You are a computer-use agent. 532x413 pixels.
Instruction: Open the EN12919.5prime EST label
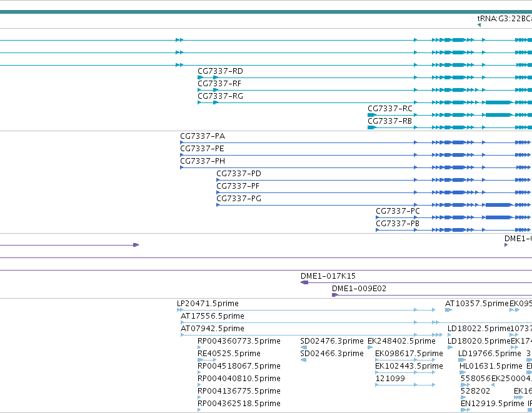[493, 404]
